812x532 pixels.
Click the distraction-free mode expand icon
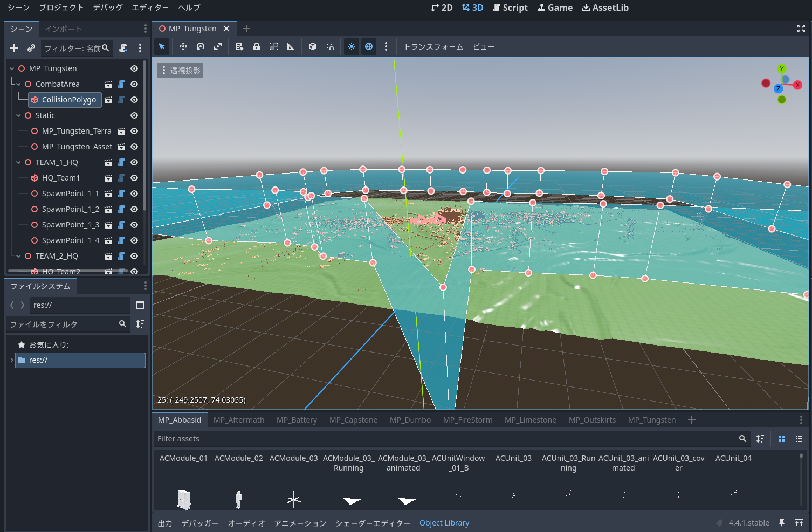tap(801, 29)
